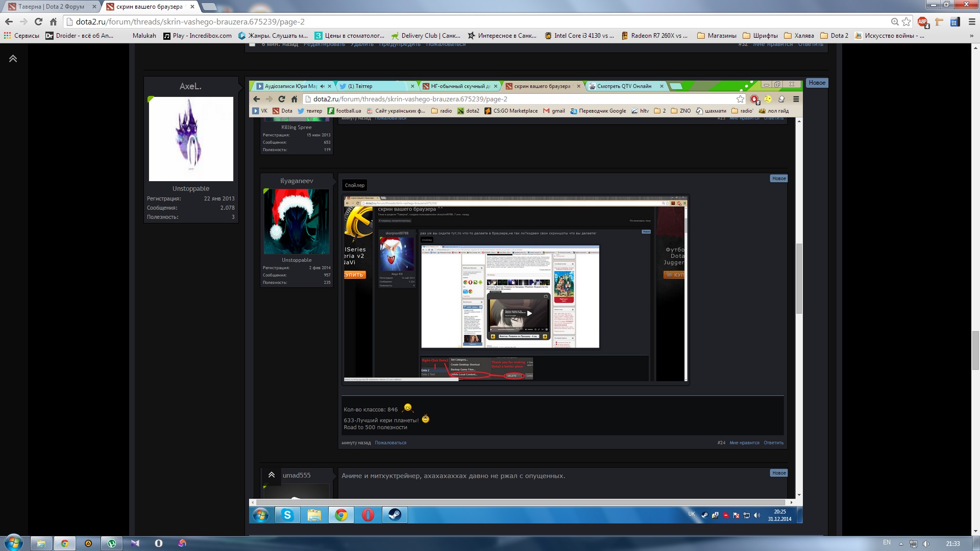Click the zoom magnifier icon in address bar
This screenshot has width=980, height=551.
(x=895, y=21)
